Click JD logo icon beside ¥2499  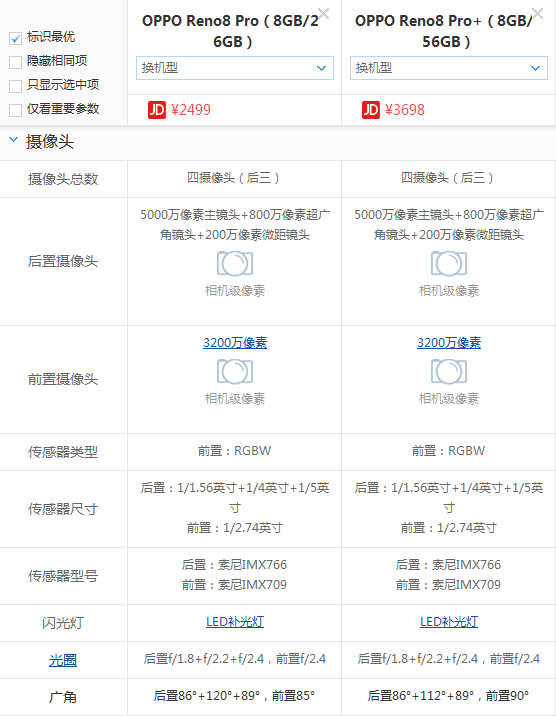coord(157,110)
